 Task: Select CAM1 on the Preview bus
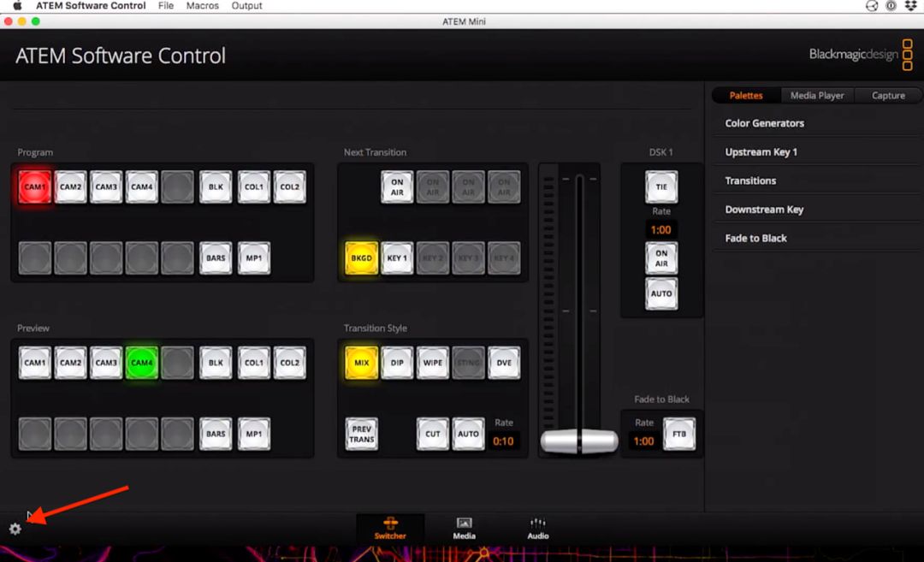pos(35,363)
